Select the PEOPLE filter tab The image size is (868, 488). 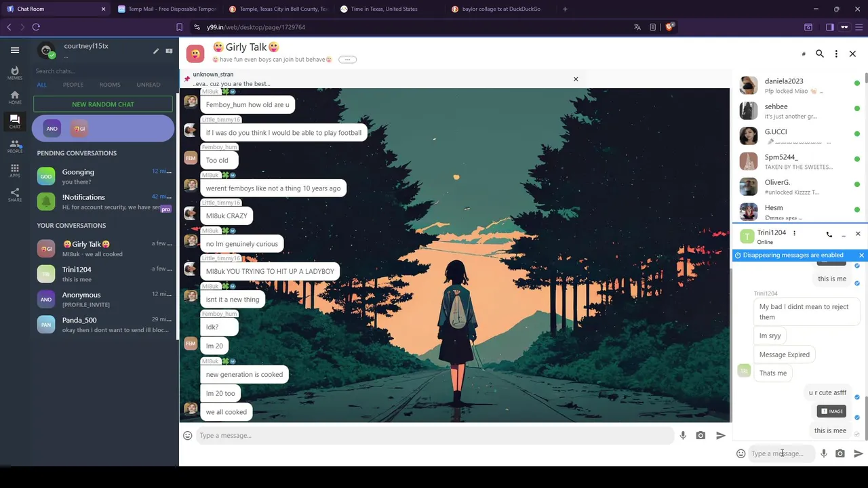tap(73, 85)
